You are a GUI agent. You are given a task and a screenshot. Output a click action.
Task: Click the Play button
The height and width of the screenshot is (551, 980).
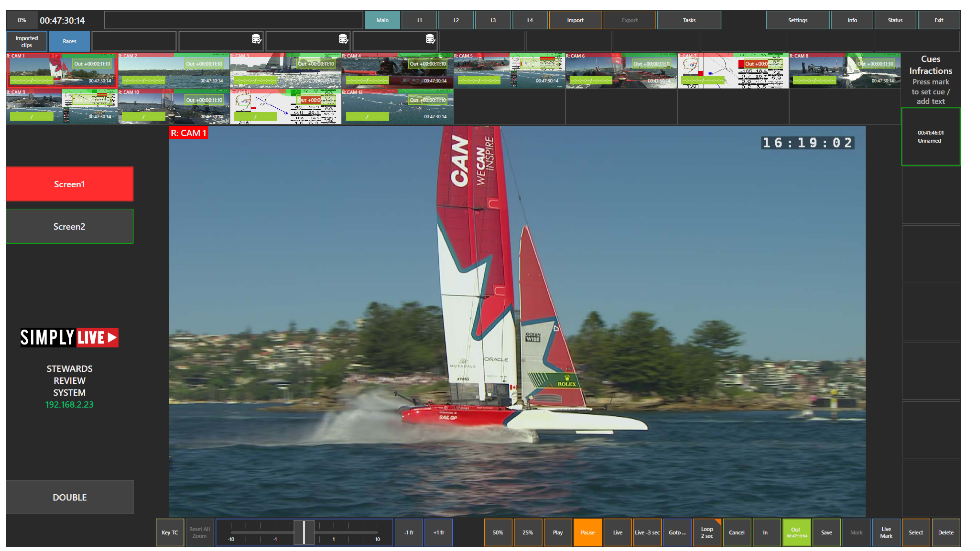click(558, 532)
